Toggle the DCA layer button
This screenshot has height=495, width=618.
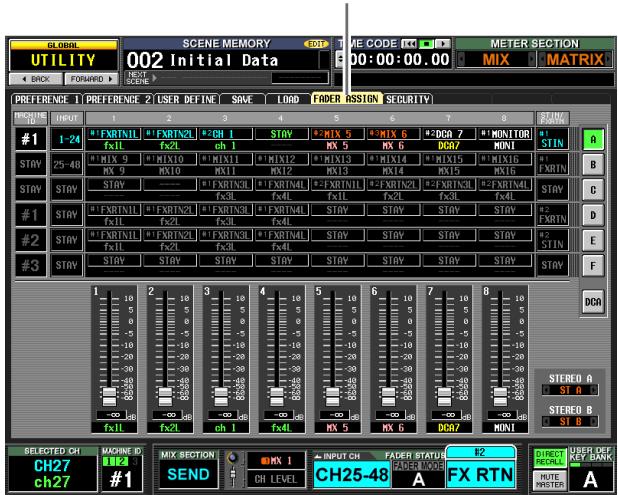(593, 302)
